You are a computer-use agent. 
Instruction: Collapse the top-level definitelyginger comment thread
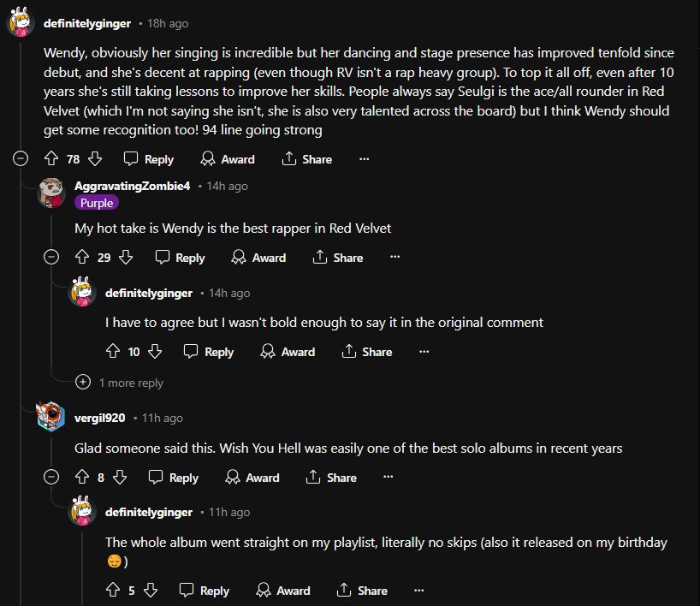tap(21, 159)
